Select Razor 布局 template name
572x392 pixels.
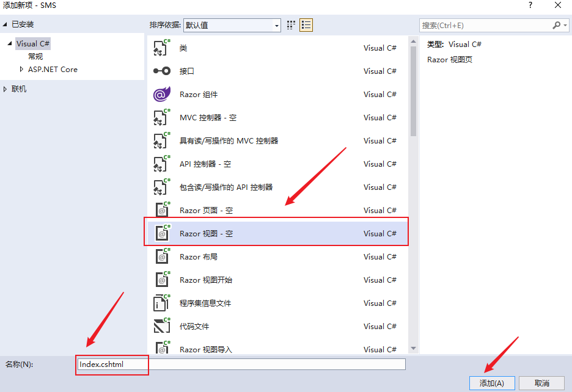[199, 256]
